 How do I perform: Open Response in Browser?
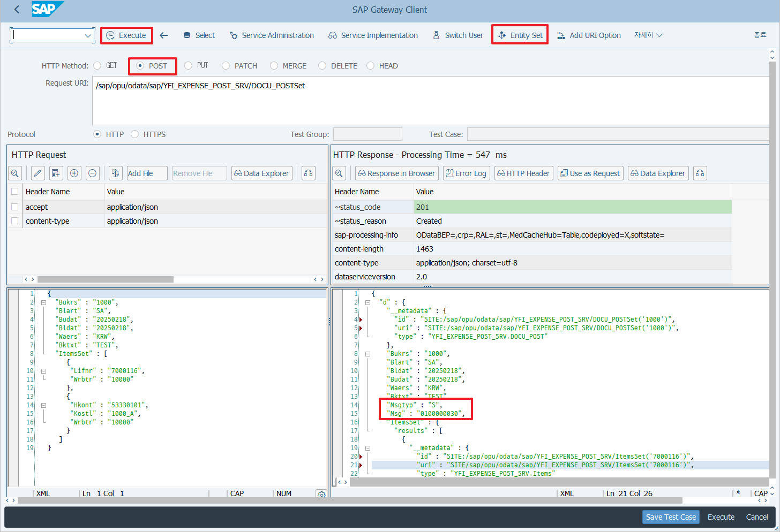397,173
